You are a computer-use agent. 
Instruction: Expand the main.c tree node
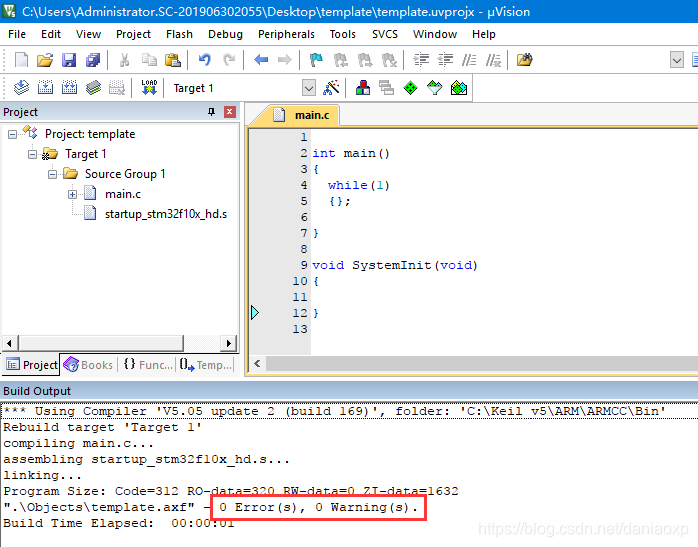73,194
